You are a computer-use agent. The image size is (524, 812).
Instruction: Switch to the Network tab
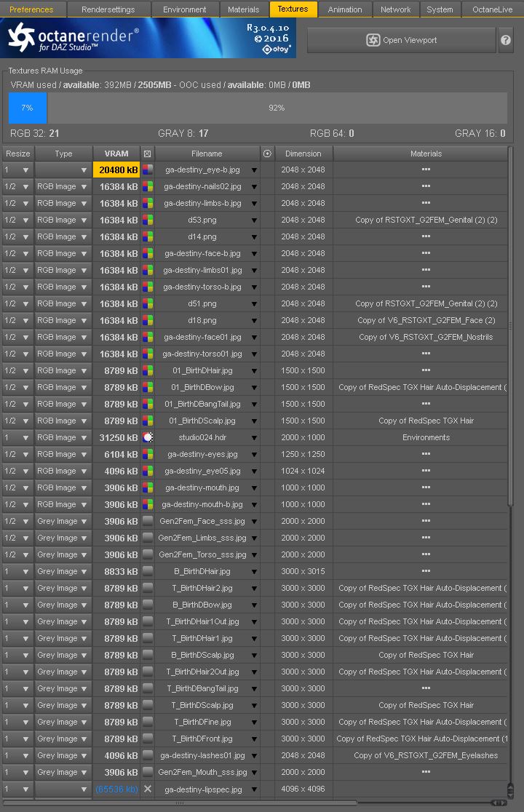[x=396, y=9]
